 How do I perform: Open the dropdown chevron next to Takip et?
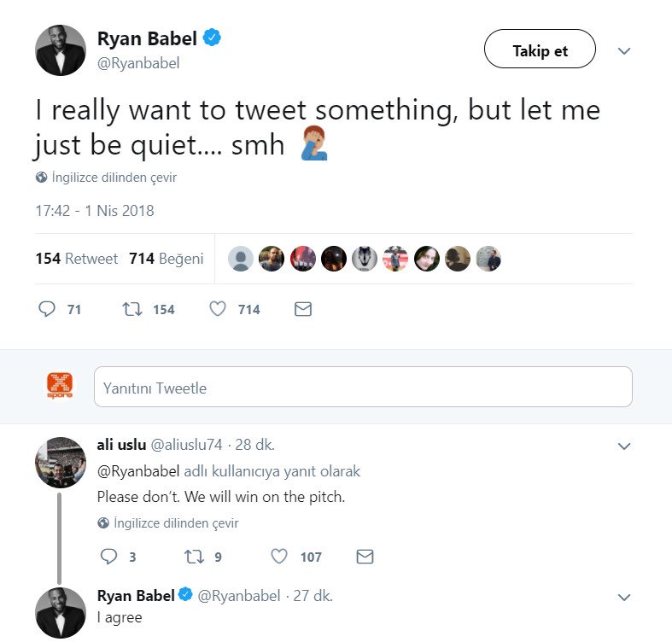click(624, 51)
